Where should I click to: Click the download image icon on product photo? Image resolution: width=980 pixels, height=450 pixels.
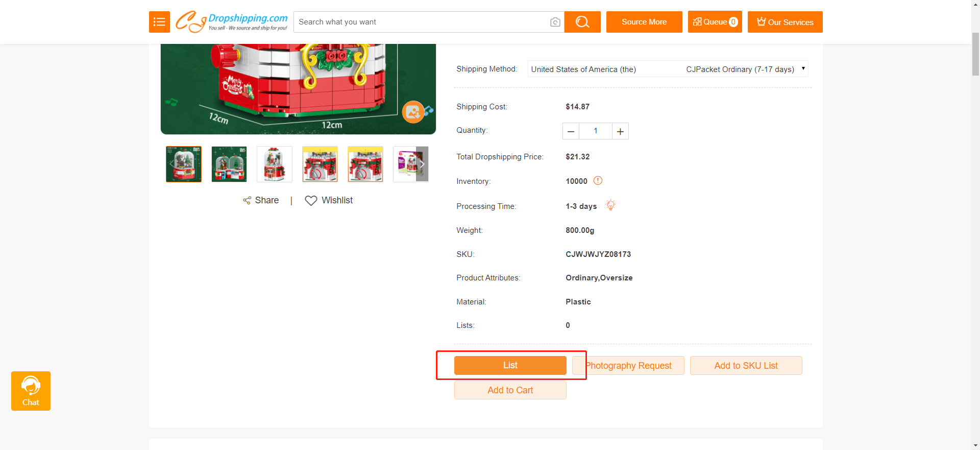click(413, 112)
